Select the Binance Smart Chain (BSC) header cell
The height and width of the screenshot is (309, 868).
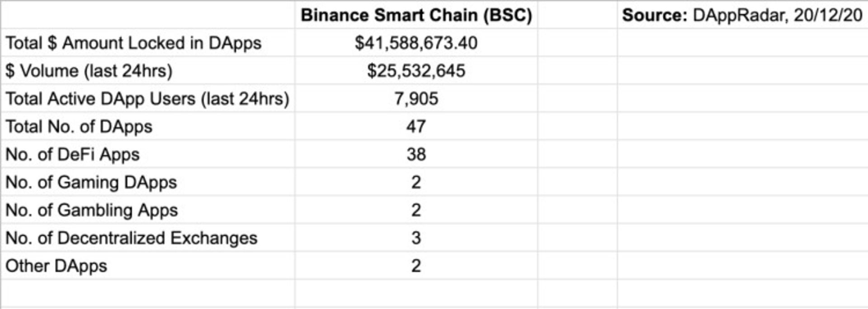416,15
